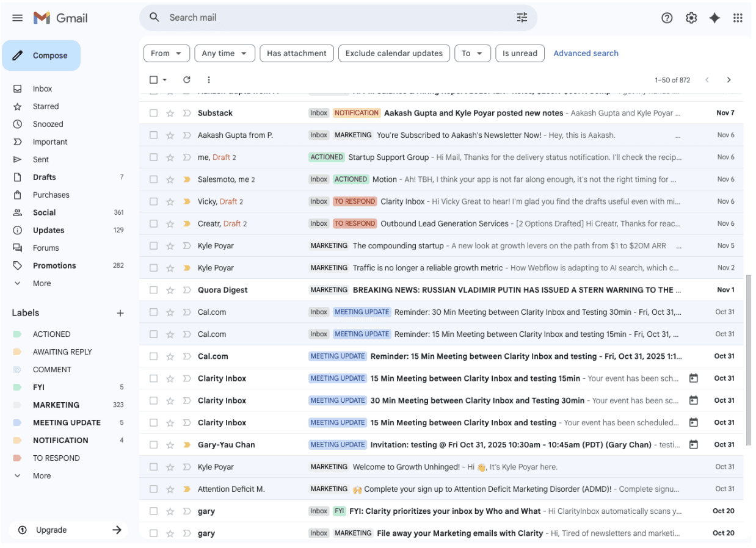Open the Kyle Poyar compounding startup email

pyautogui.click(x=441, y=245)
